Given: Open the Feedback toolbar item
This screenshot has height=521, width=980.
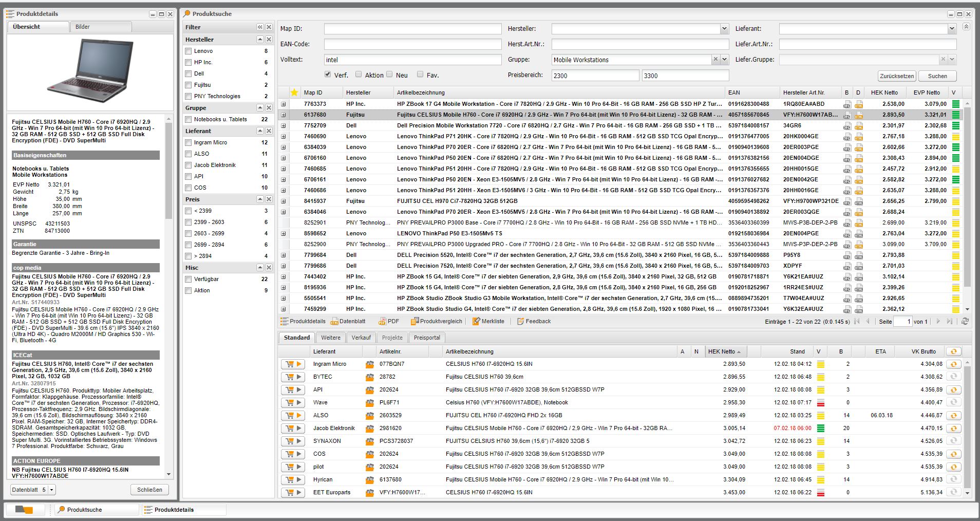Looking at the screenshot, I should point(534,321).
